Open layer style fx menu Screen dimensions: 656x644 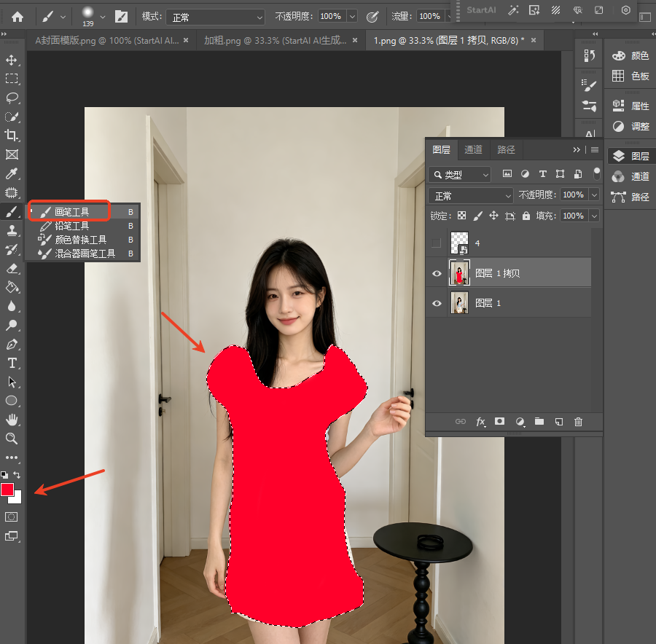481,422
